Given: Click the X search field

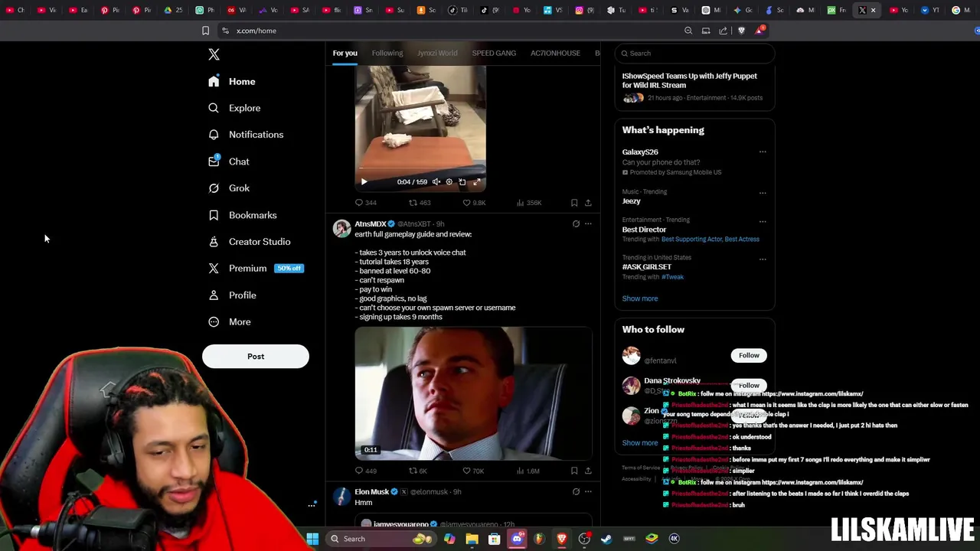Looking at the screenshot, I should point(694,54).
